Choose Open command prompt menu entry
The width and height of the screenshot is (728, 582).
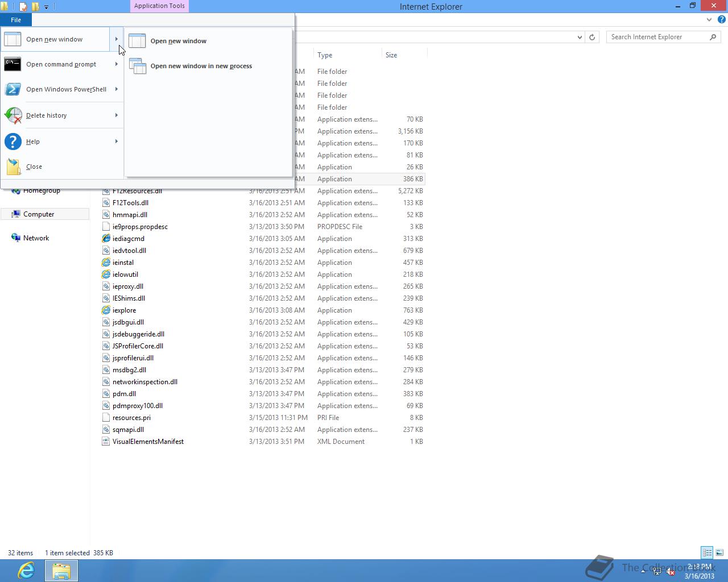[x=61, y=64]
